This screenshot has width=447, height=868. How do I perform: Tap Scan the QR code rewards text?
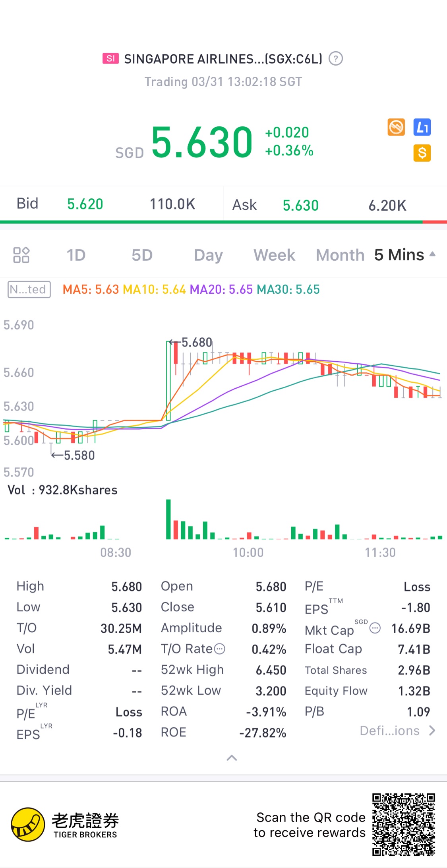tap(310, 825)
